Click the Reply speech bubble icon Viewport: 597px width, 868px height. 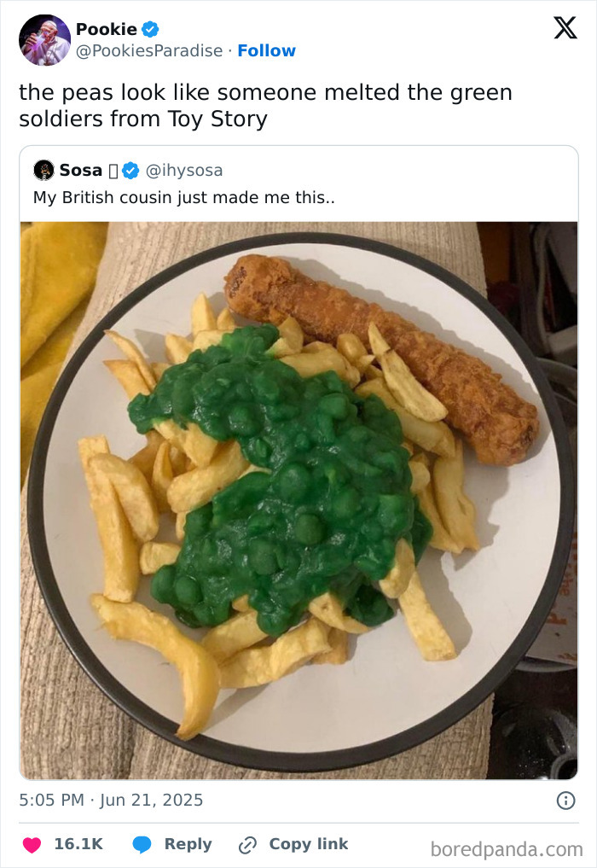point(143,844)
